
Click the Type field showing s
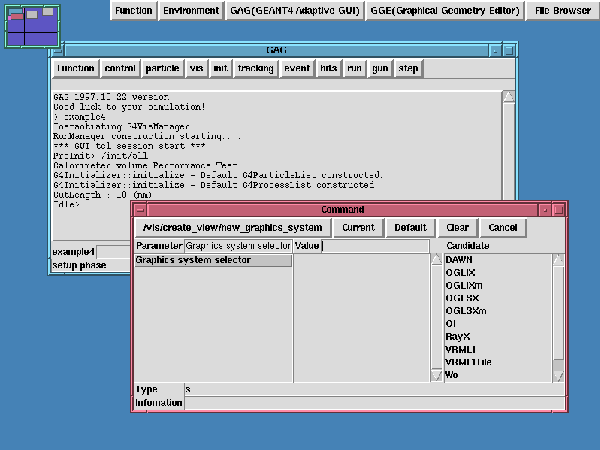coord(374,390)
